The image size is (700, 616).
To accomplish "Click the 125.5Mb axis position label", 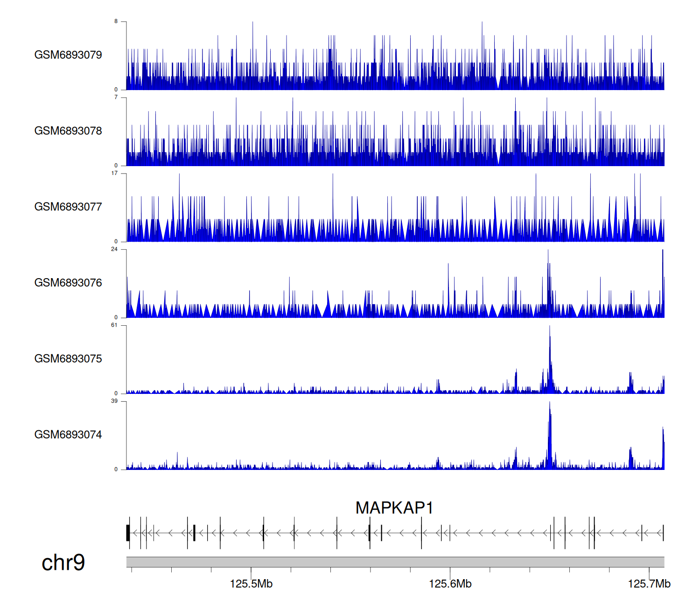I will click(251, 584).
